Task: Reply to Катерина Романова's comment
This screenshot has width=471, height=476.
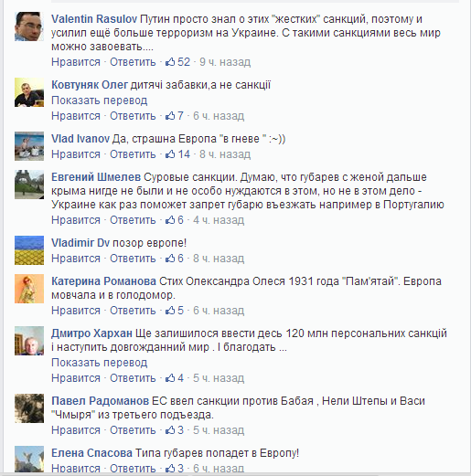Action: click(133, 311)
